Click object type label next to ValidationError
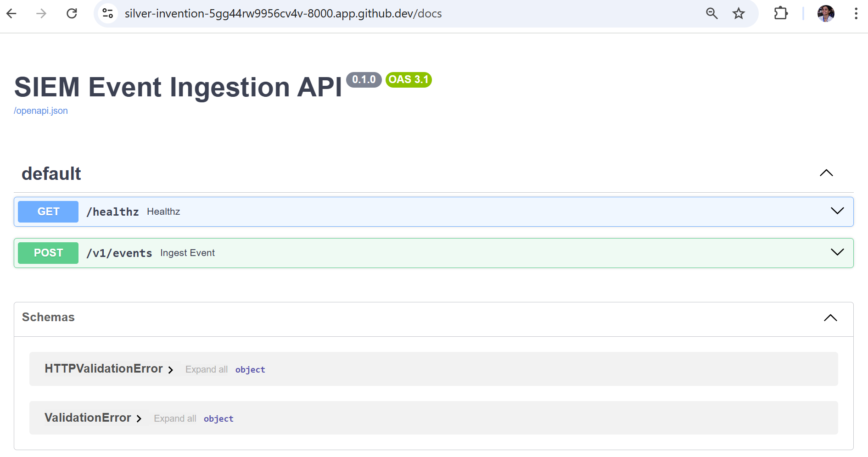This screenshot has width=868, height=457. [218, 419]
